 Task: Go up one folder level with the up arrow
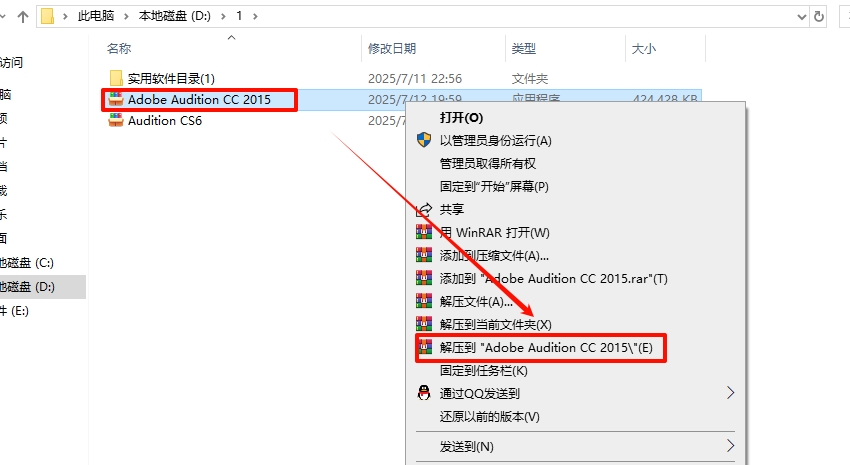tap(23, 17)
